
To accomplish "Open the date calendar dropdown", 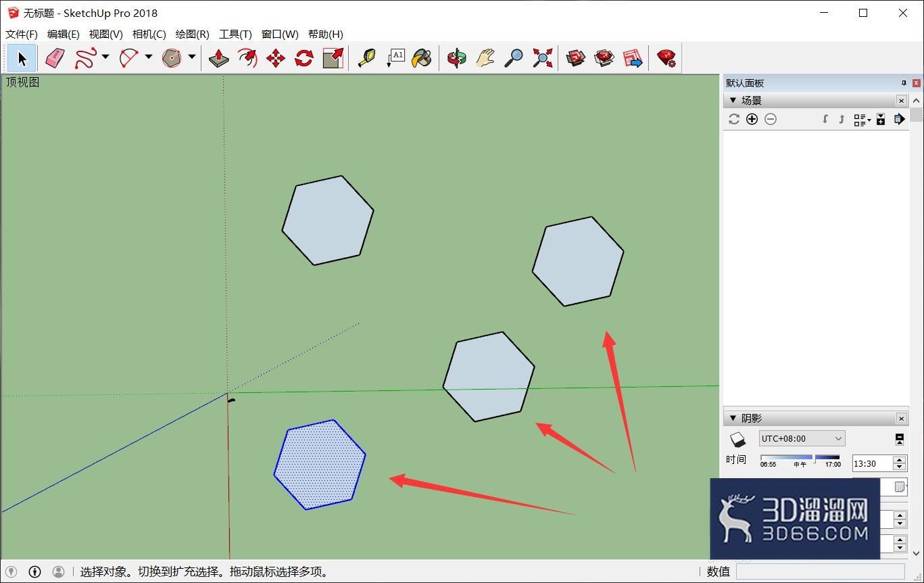I will (x=900, y=486).
